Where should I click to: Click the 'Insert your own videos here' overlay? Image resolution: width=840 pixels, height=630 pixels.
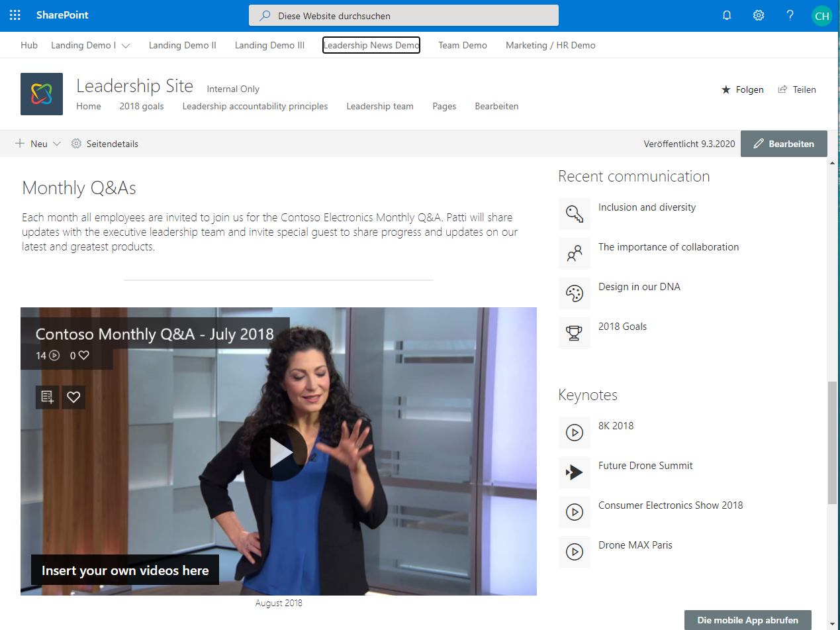pos(125,570)
